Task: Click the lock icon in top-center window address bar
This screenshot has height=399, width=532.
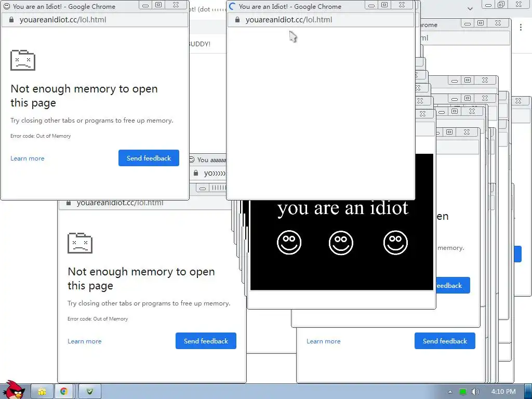Action: coord(237,20)
